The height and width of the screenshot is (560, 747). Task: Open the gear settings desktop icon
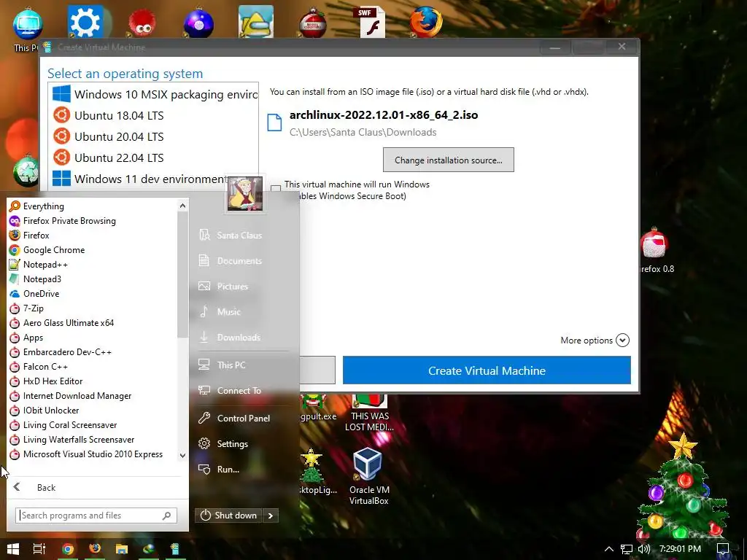[x=85, y=22]
